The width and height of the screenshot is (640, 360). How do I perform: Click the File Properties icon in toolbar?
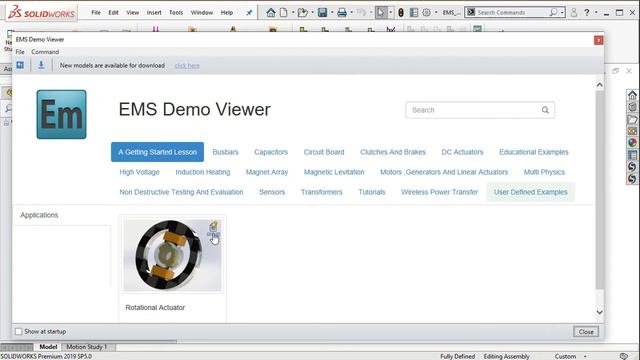(x=413, y=13)
